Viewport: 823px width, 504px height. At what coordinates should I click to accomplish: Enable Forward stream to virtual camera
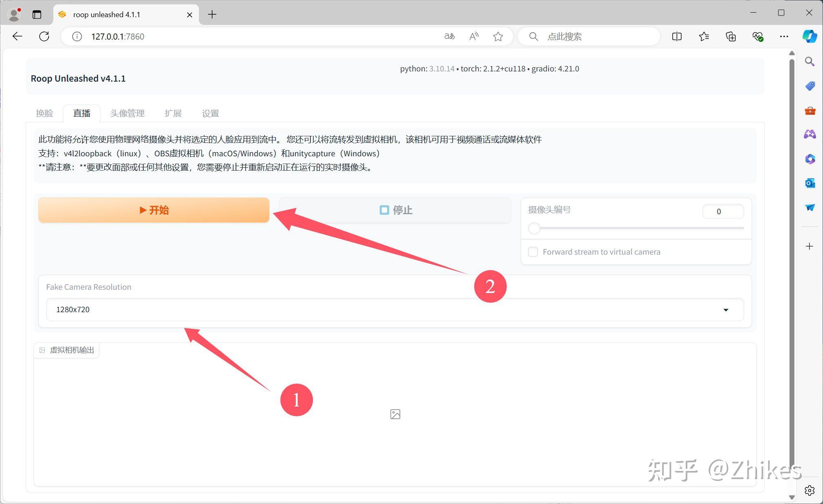pyautogui.click(x=533, y=252)
